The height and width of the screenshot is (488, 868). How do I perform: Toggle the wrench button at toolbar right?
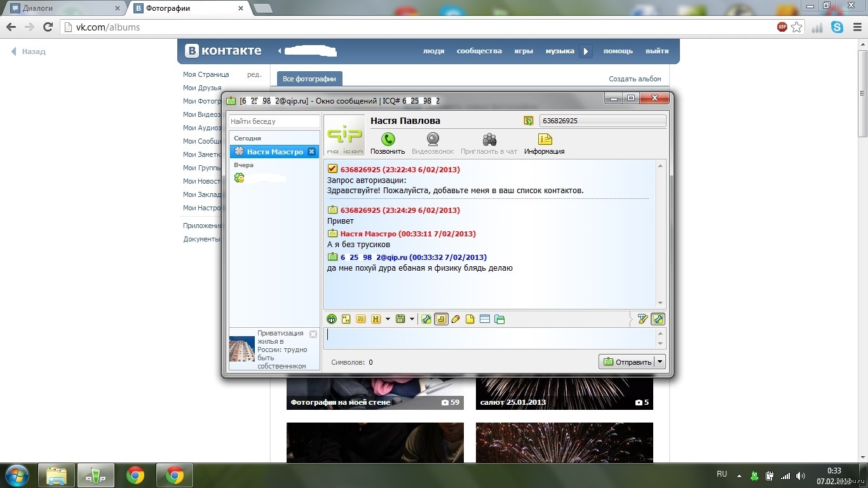[x=658, y=319]
